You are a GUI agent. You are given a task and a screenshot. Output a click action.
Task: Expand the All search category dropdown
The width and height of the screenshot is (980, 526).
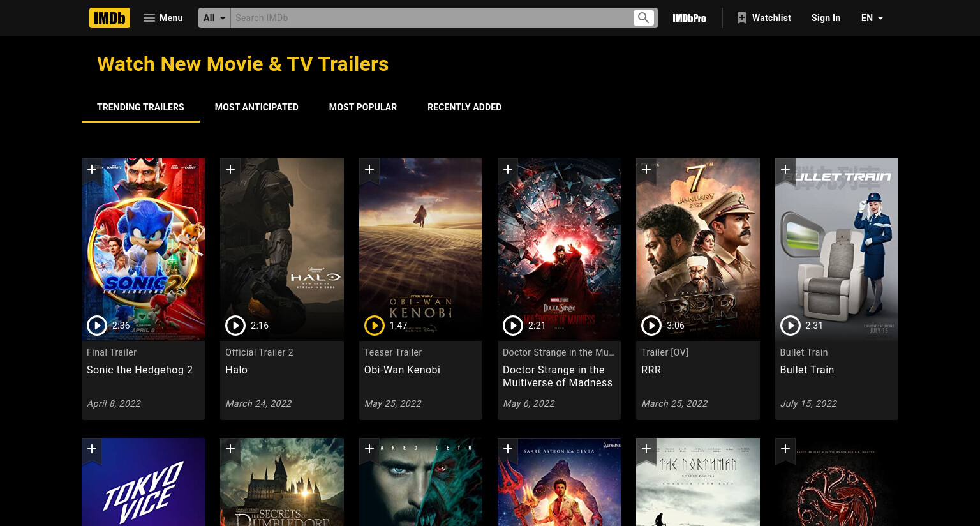pos(214,18)
